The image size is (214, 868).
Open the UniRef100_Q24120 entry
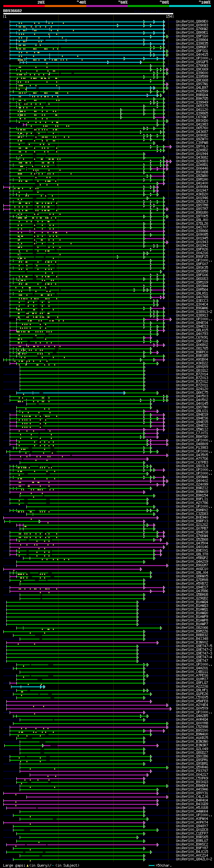[192, 389]
